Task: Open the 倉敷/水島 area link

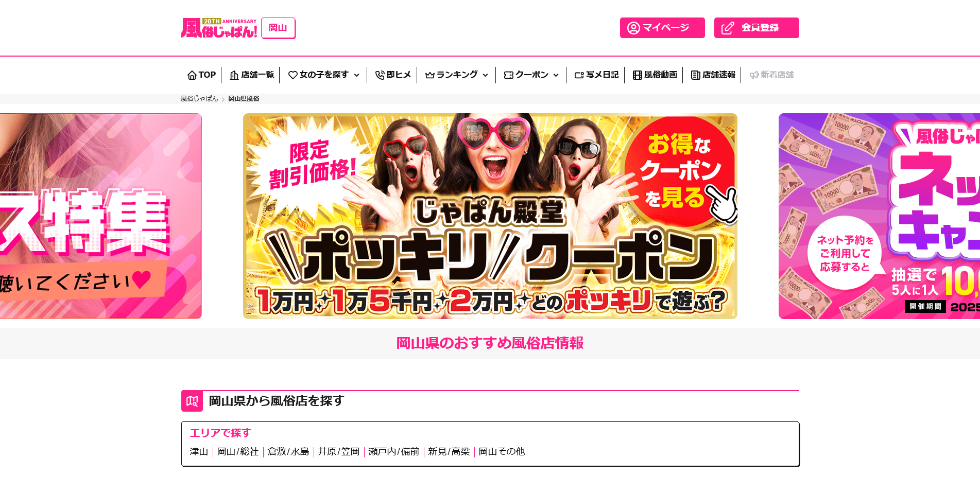Action: (x=288, y=452)
